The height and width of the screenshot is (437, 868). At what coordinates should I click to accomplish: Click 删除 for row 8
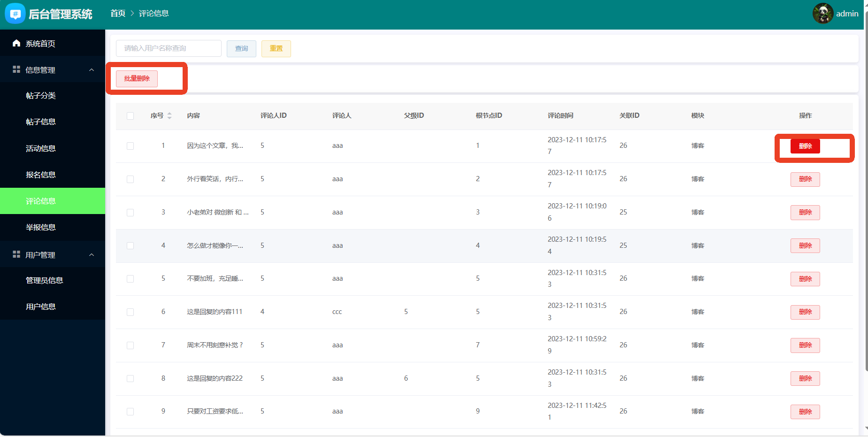805,378
